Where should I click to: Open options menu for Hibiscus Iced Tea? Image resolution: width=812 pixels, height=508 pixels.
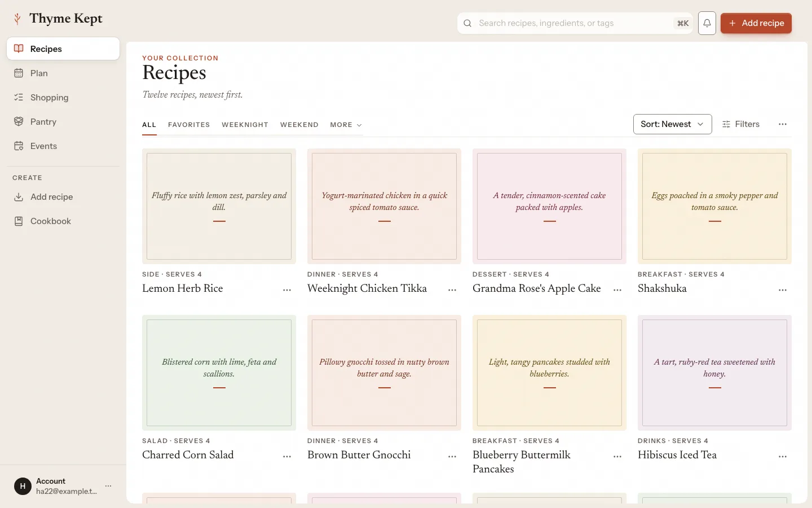click(x=783, y=456)
